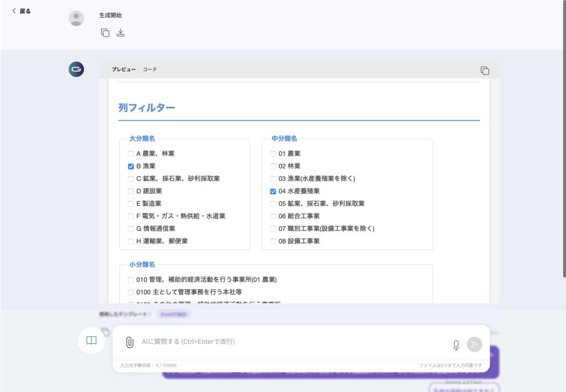Viewport: 566px width, 392px height.
Task: Check the 06 総合工事業 checkbox
Action: point(273,216)
